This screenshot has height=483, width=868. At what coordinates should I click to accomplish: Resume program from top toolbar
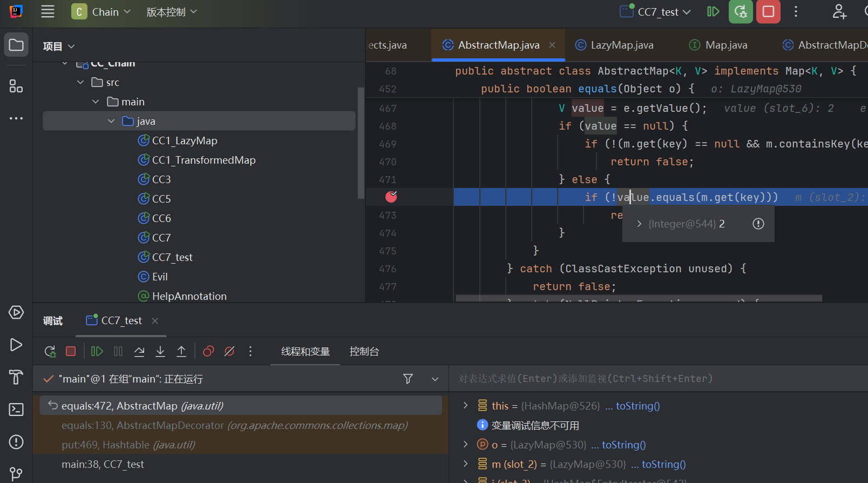tap(713, 12)
